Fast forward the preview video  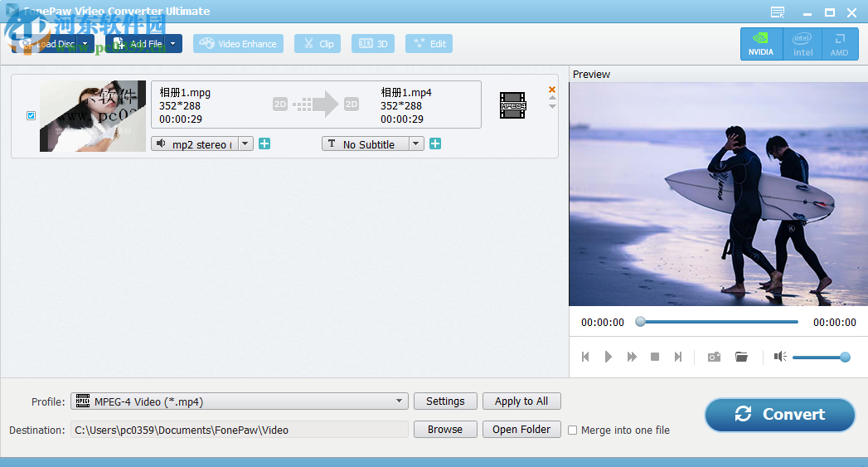(632, 357)
